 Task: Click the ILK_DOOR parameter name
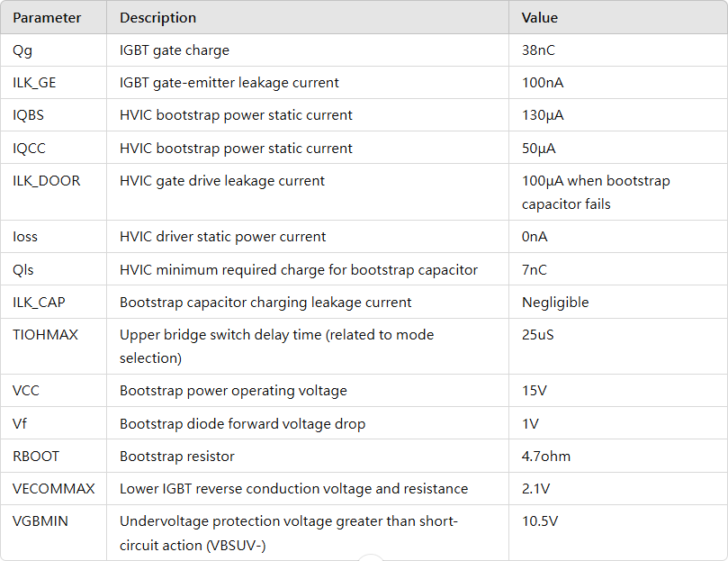[46, 181]
